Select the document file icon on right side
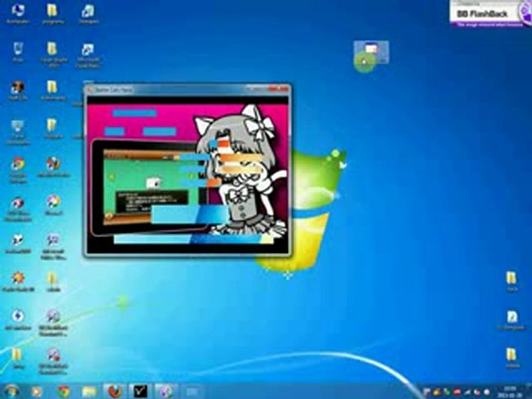 (x=512, y=320)
